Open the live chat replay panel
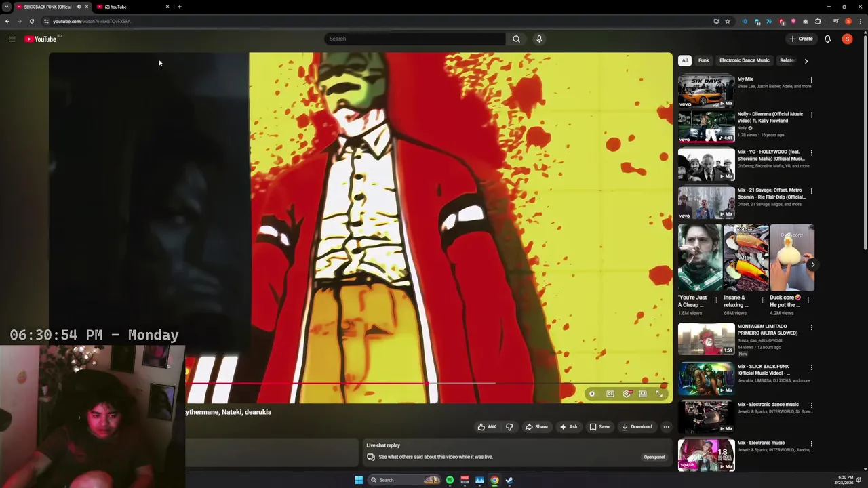 pyautogui.click(x=654, y=457)
